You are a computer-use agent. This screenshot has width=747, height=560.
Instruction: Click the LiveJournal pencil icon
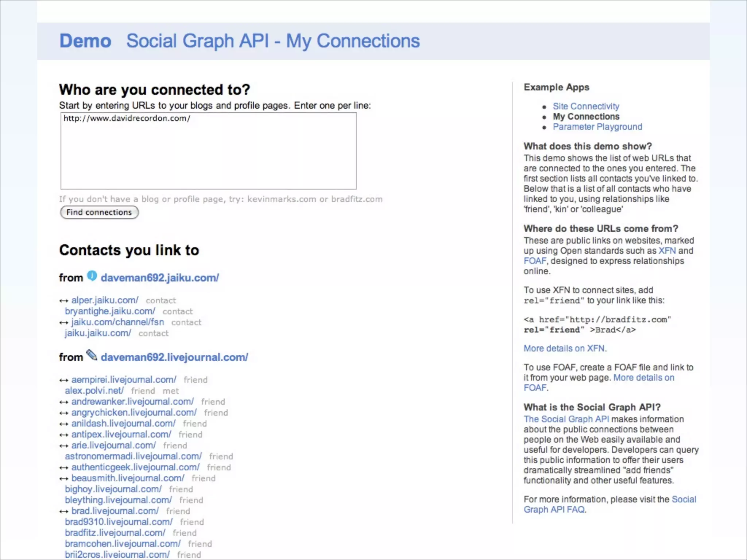[x=92, y=355]
